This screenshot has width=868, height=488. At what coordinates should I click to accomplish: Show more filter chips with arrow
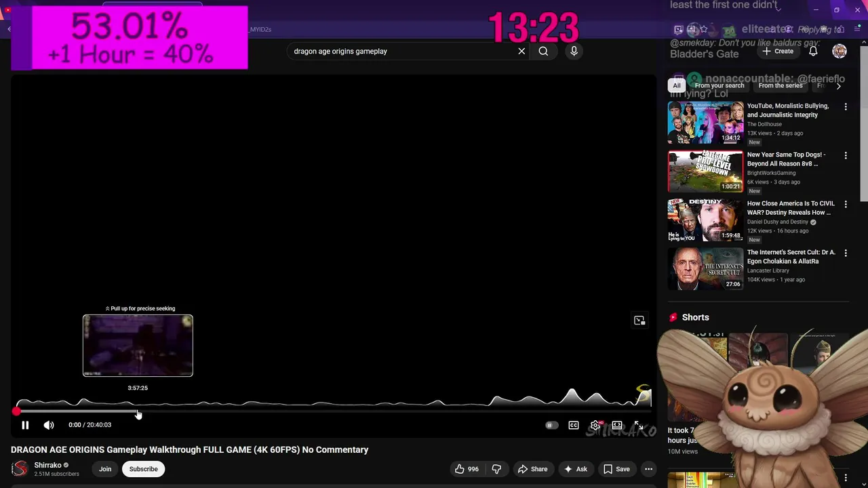tap(839, 86)
